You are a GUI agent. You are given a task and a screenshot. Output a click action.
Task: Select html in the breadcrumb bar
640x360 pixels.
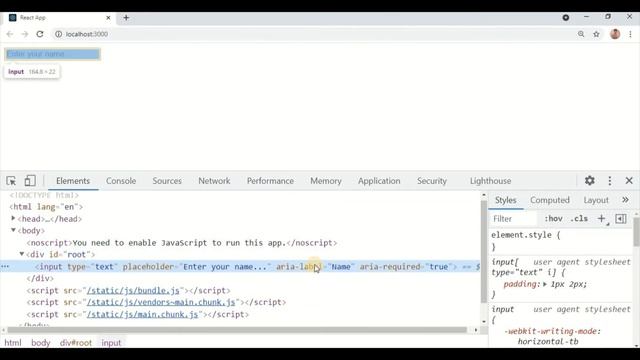(x=13, y=343)
